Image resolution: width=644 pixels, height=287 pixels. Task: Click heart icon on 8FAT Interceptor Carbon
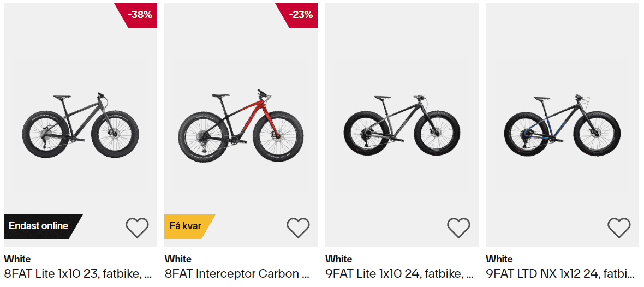pos(298,228)
